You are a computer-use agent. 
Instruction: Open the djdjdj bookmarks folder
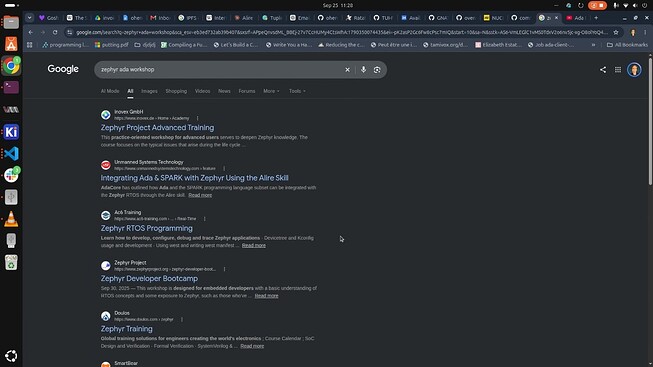pos(145,45)
